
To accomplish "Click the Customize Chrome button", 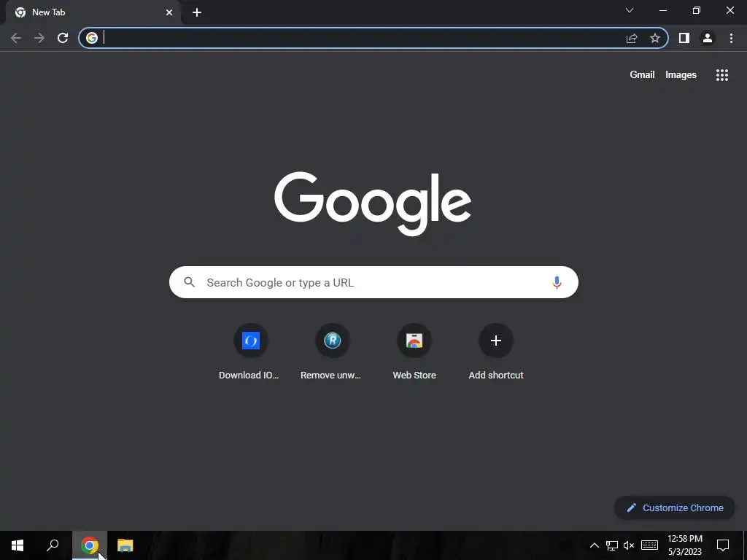I will [x=675, y=507].
